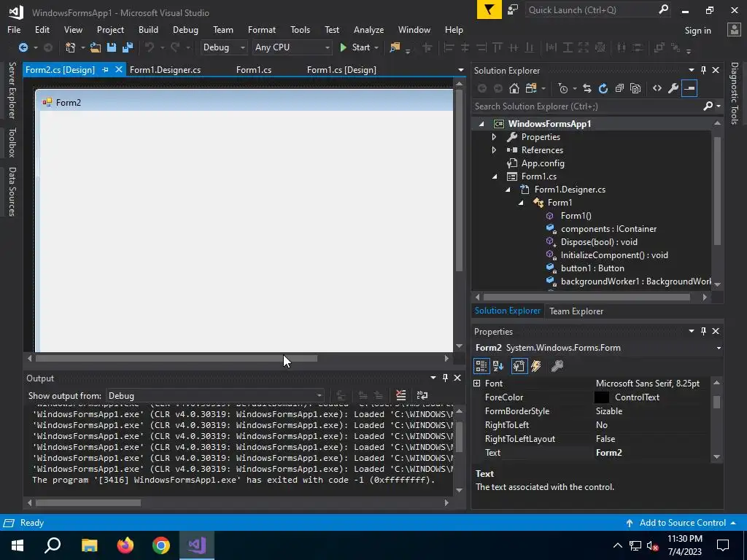Open Chrome from the Windows taskbar
This screenshot has height=560, width=747.
[161, 545]
